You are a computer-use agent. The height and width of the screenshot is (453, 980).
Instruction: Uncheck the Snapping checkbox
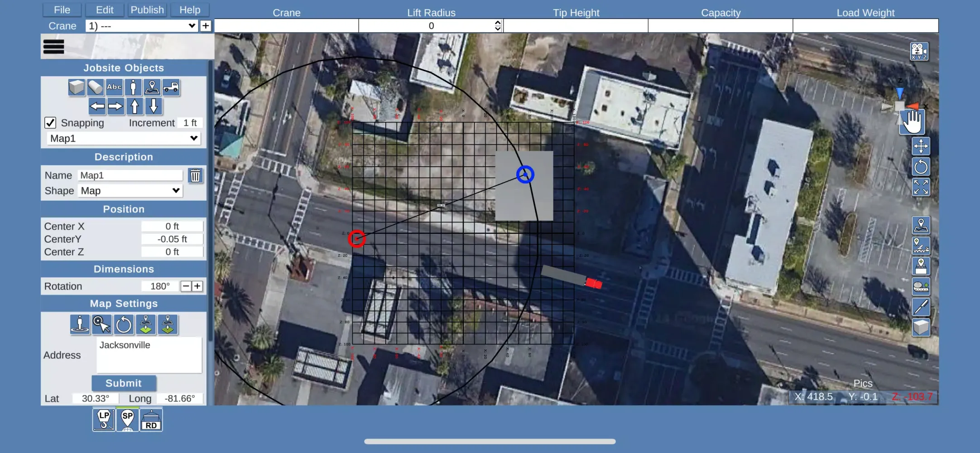click(50, 123)
